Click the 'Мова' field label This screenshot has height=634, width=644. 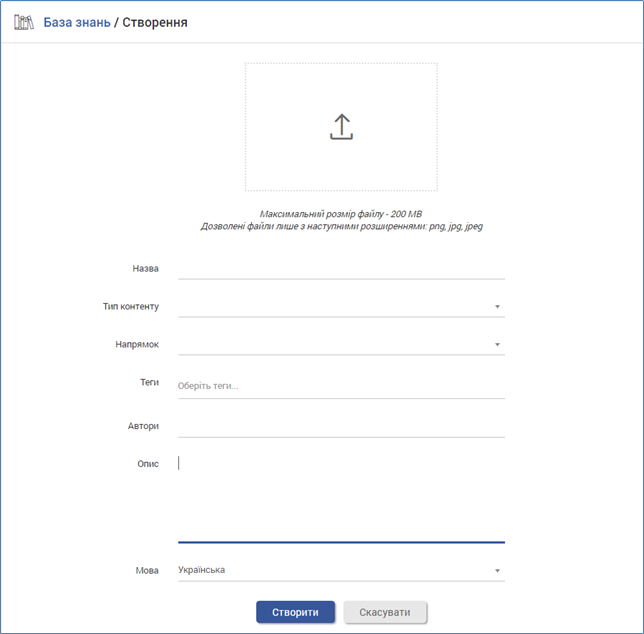coord(147,570)
